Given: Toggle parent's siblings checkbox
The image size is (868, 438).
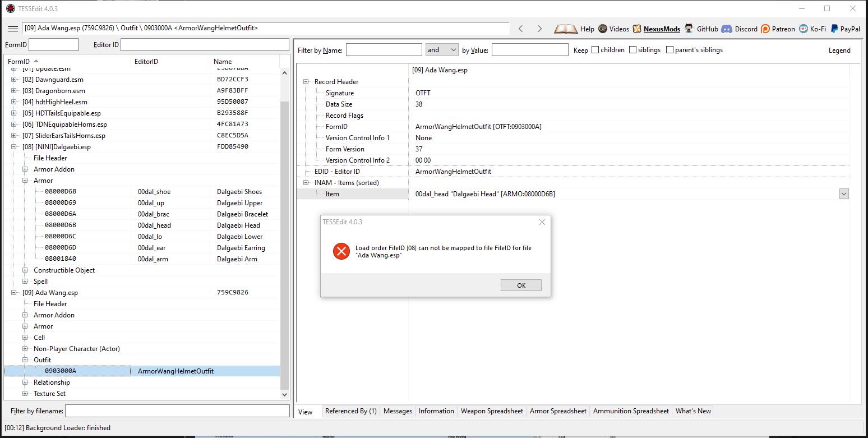Looking at the screenshot, I should click(x=670, y=50).
